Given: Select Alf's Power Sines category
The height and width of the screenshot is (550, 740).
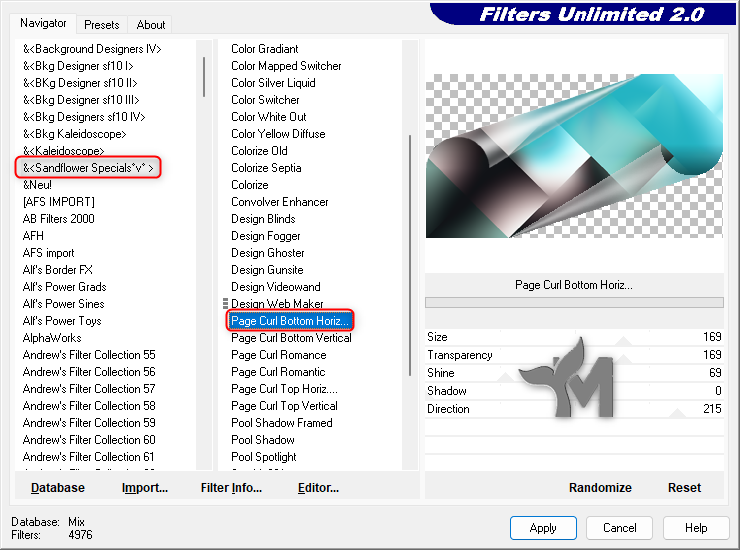Looking at the screenshot, I should (63, 304).
